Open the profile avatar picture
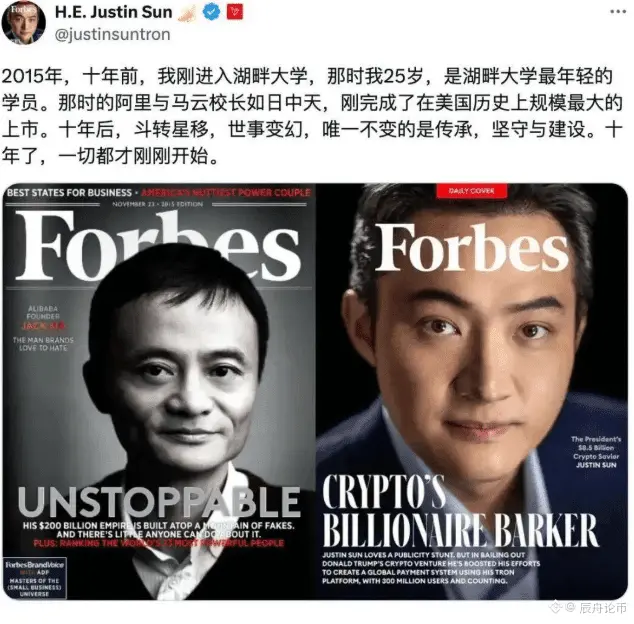 pos(23,22)
